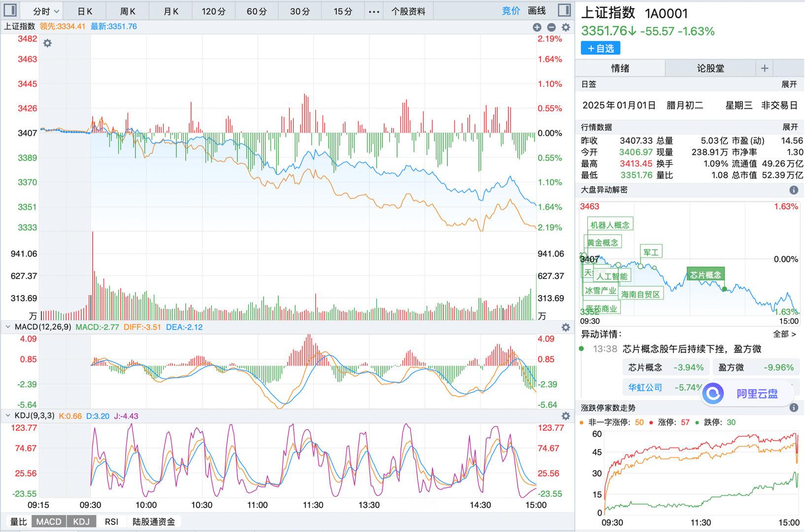This screenshot has width=805, height=532.
Task: Select 医药商业 tag on mini chart
Action: [x=602, y=308]
